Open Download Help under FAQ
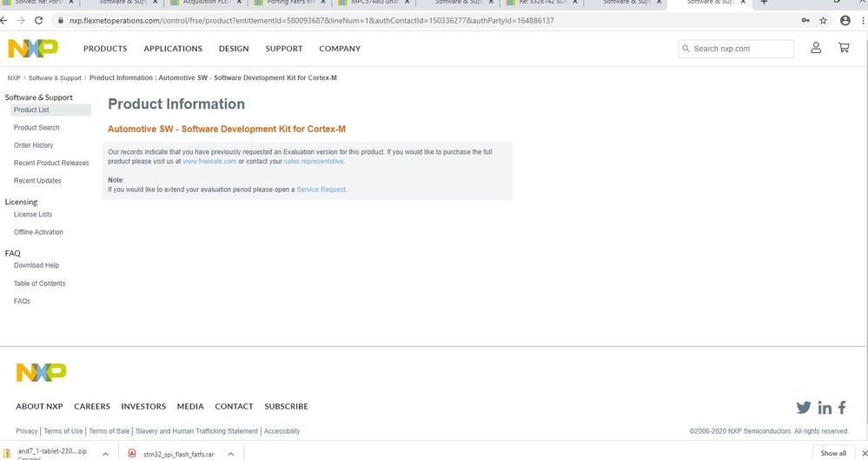 coord(36,265)
